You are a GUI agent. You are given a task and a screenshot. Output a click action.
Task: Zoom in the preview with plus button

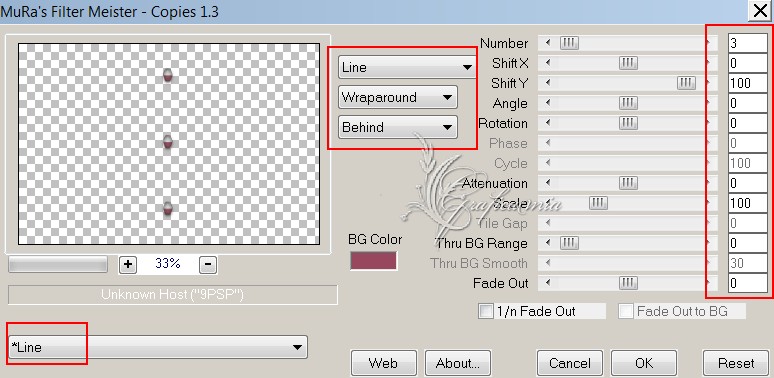tap(128, 265)
